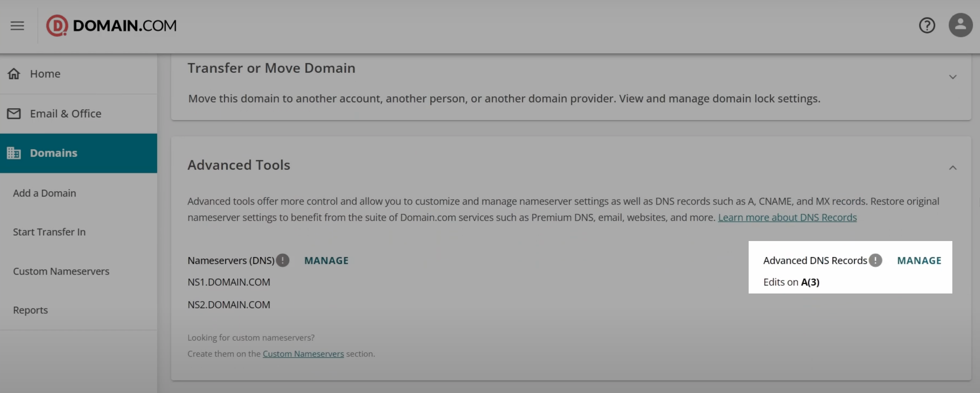Open the help question mark icon
980x393 pixels.
click(927, 26)
